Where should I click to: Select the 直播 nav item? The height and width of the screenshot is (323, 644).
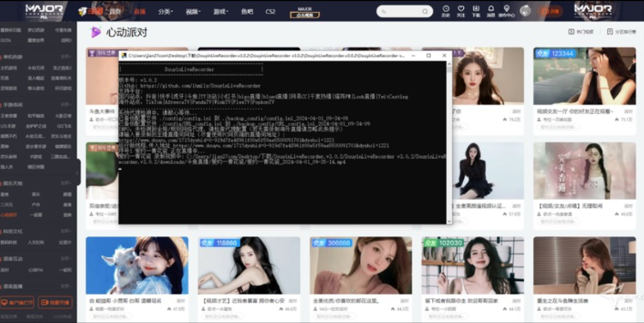140,11
